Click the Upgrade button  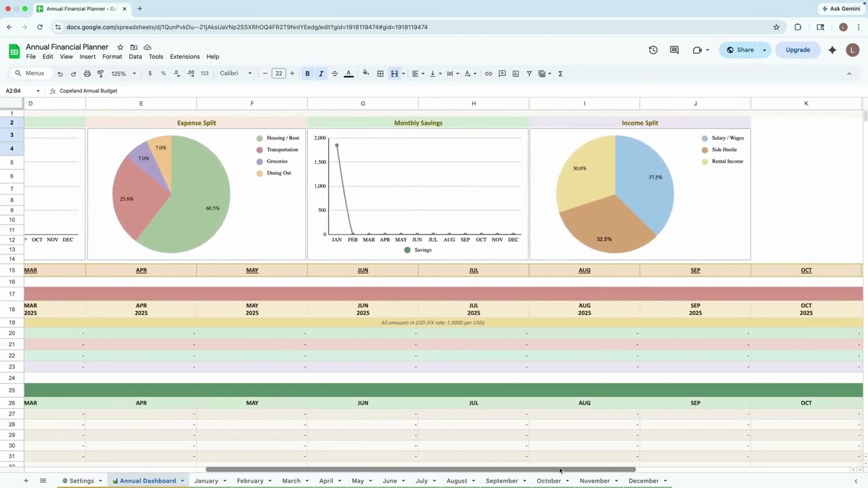[x=797, y=50]
